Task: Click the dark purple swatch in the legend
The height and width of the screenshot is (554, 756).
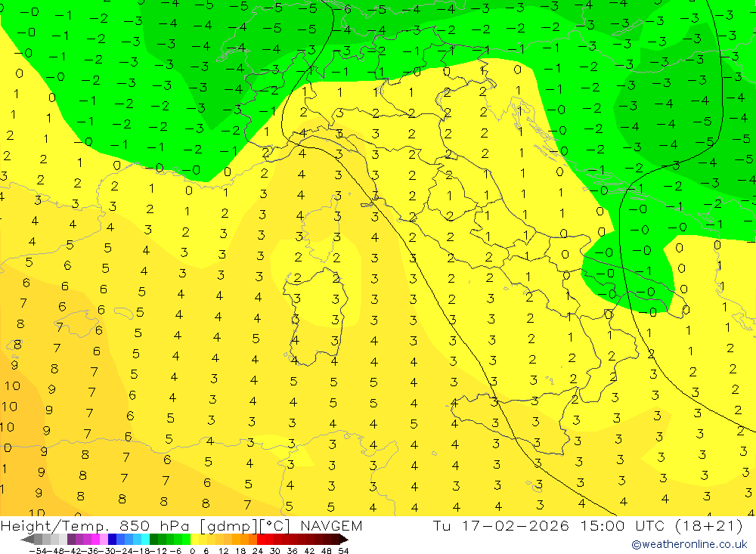Action: (71, 540)
